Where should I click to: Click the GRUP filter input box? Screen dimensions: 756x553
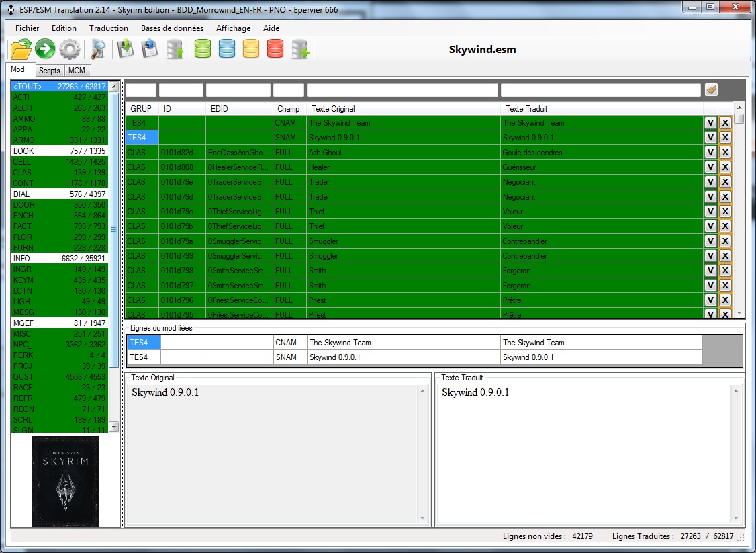tap(141, 90)
